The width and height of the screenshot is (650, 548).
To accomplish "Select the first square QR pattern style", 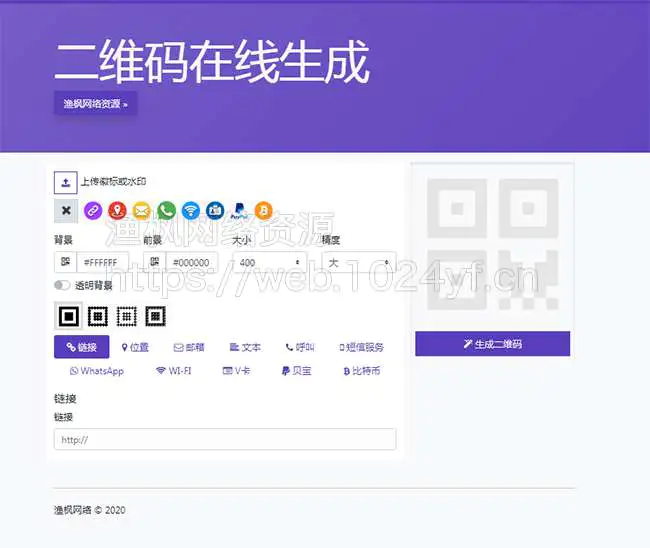I will coord(69,316).
